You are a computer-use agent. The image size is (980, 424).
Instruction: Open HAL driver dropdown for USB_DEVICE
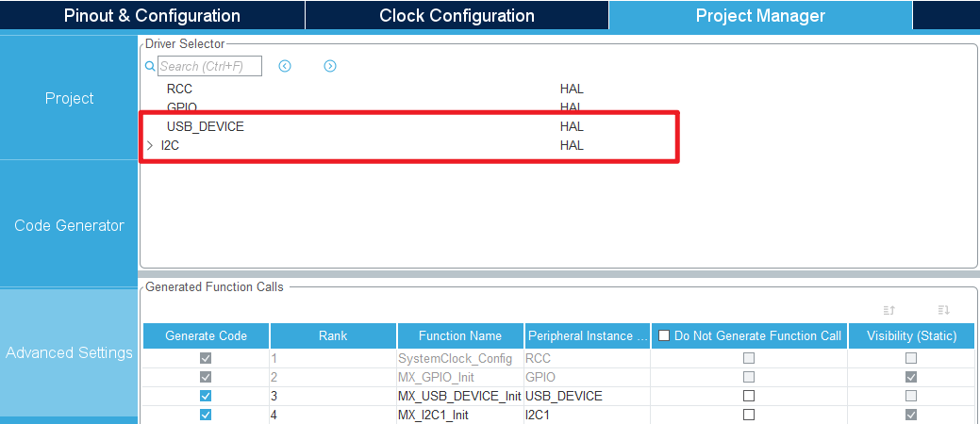572,126
